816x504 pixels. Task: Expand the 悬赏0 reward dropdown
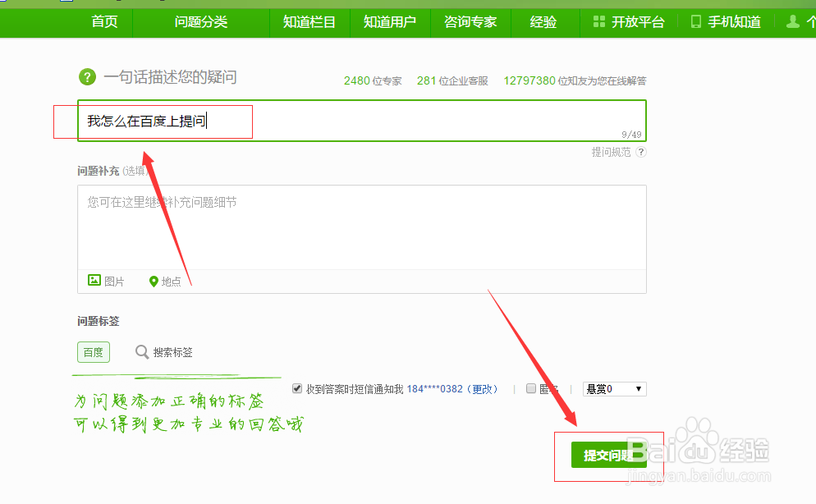(615, 389)
